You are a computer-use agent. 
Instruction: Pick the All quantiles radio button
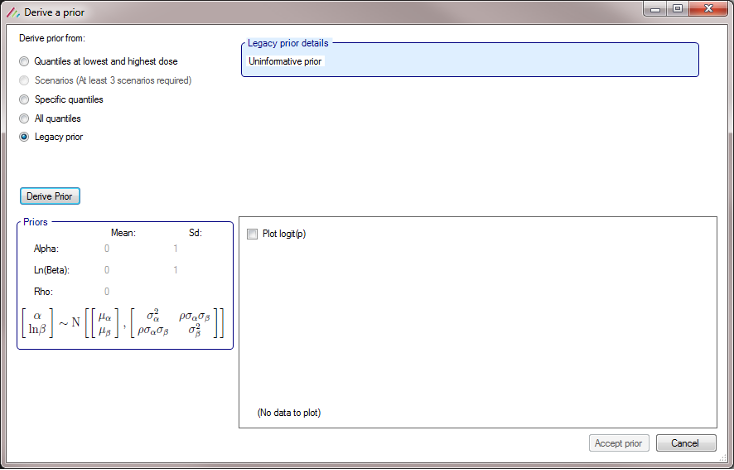point(25,119)
